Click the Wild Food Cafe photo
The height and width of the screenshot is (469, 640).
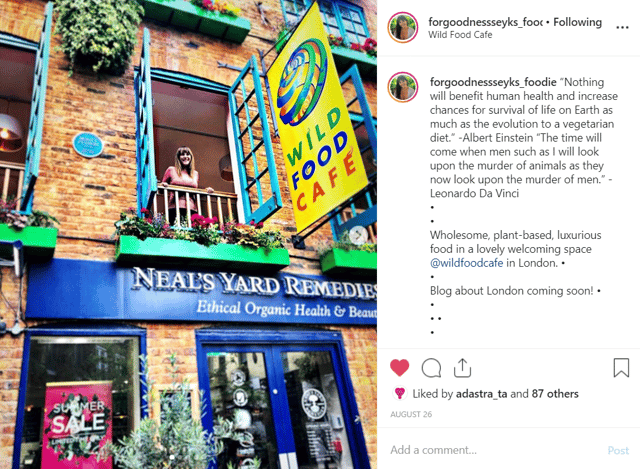[188, 234]
